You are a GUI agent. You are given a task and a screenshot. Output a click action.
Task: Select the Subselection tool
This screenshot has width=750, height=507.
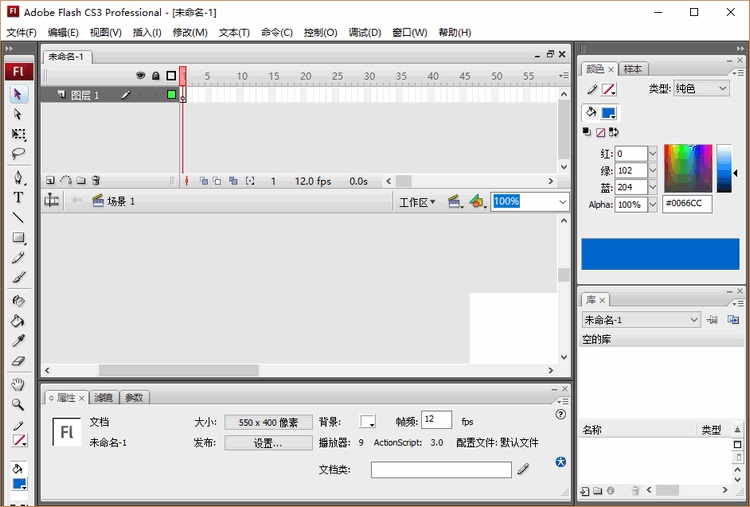pyautogui.click(x=18, y=114)
